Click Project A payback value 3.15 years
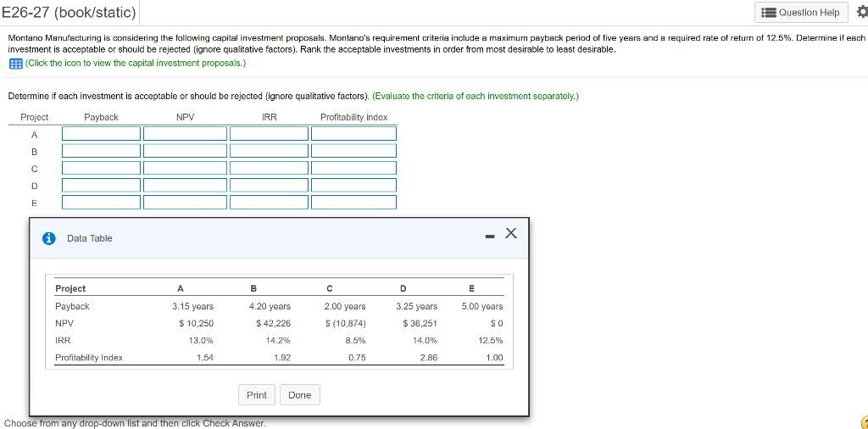Screen dimensions: 868x429 [x=192, y=306]
